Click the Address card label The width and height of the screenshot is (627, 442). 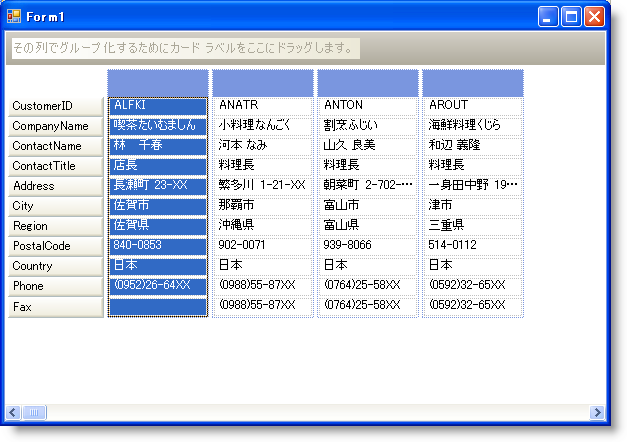(x=56, y=186)
